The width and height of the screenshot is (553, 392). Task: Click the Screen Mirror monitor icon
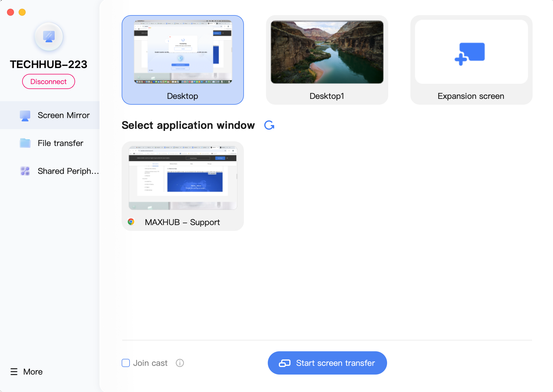click(x=25, y=115)
